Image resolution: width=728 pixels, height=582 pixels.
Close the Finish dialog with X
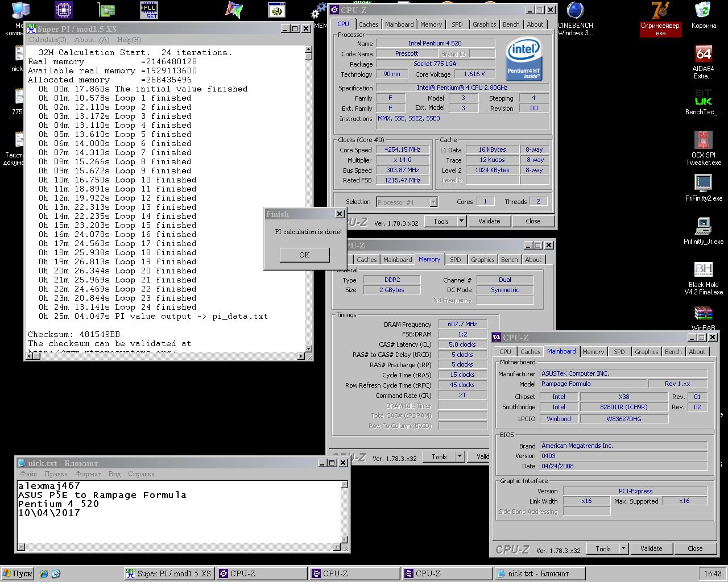[340, 214]
